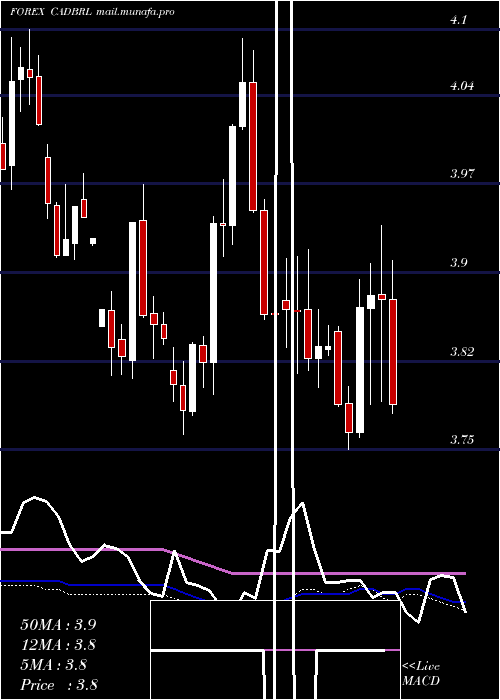Click the 3.97 price axis label
The width and height of the screenshot is (500, 700).
pos(462,173)
